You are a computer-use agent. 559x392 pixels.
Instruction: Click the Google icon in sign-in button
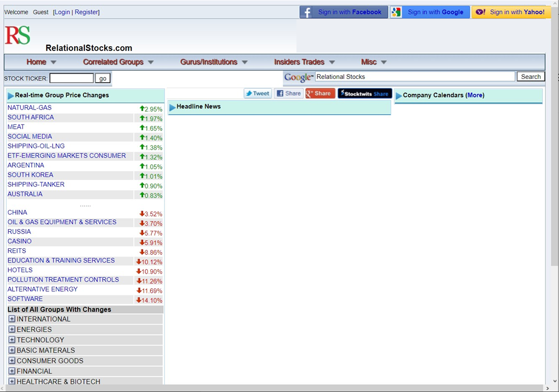point(396,12)
